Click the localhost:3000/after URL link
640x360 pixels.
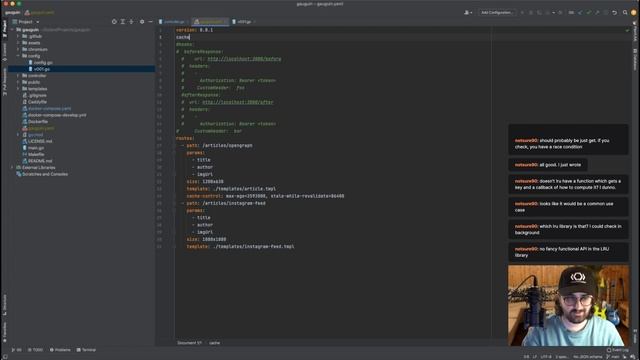pos(238,102)
